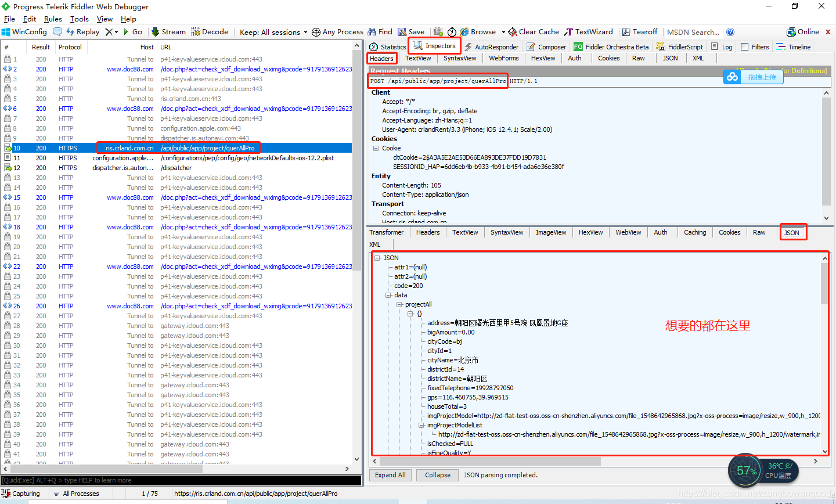836x504 pixels.
Task: Open TextWizard tool
Action: (589, 32)
